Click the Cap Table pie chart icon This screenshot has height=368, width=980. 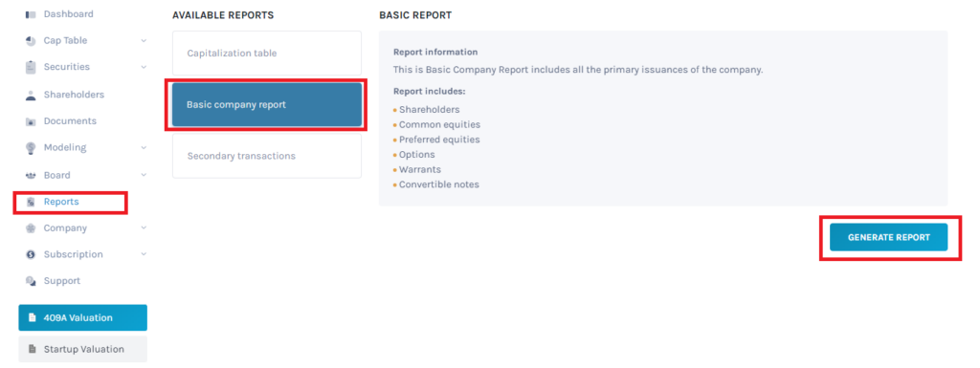click(30, 41)
